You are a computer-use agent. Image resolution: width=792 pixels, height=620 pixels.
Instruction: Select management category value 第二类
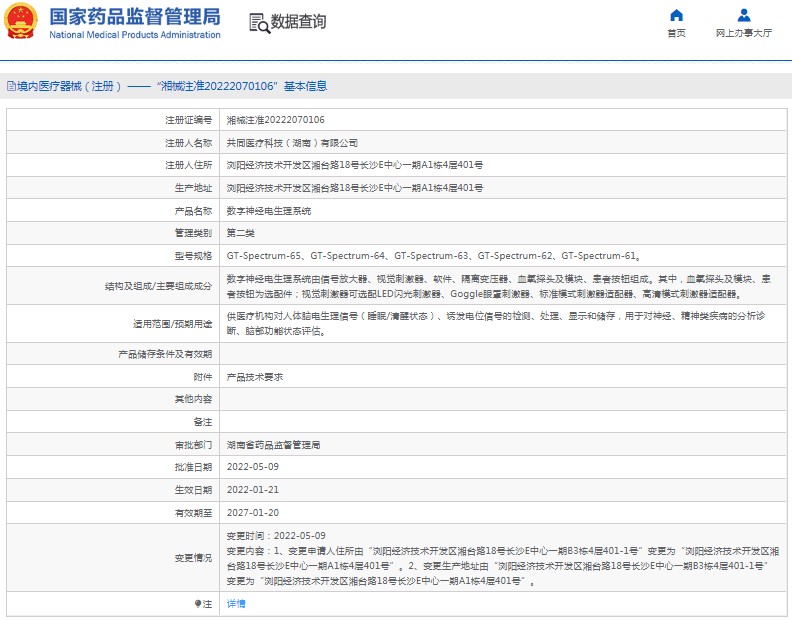240,233
